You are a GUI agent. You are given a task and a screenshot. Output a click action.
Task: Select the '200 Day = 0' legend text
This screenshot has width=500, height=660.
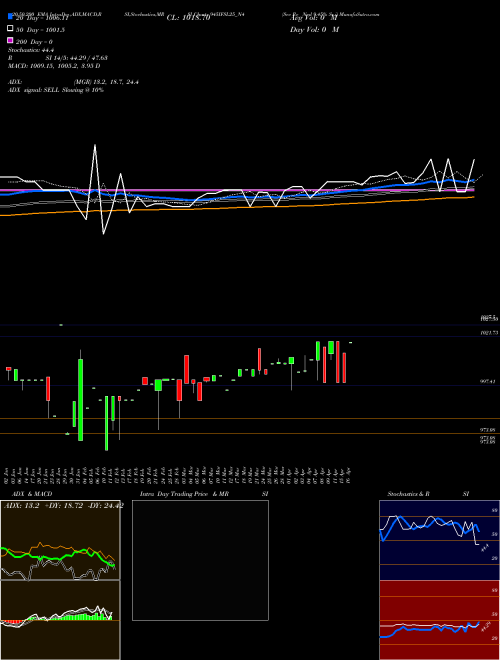[35, 42]
